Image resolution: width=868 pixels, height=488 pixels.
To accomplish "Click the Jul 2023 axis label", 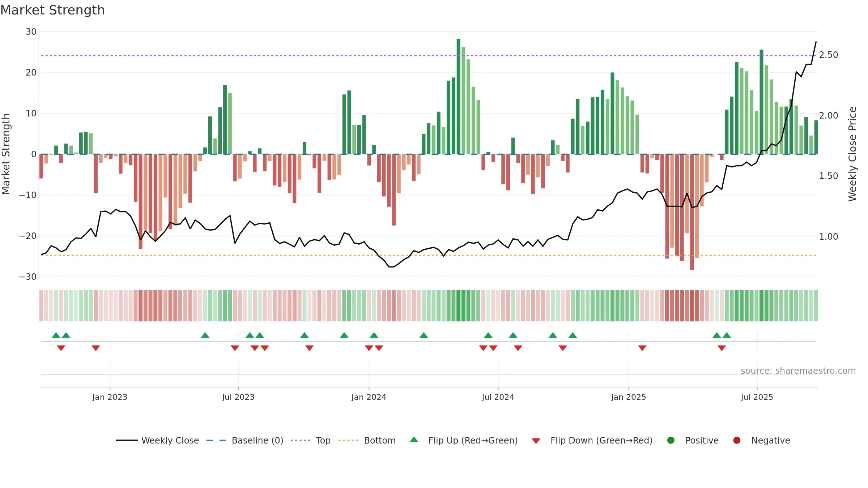I will pyautogui.click(x=238, y=397).
